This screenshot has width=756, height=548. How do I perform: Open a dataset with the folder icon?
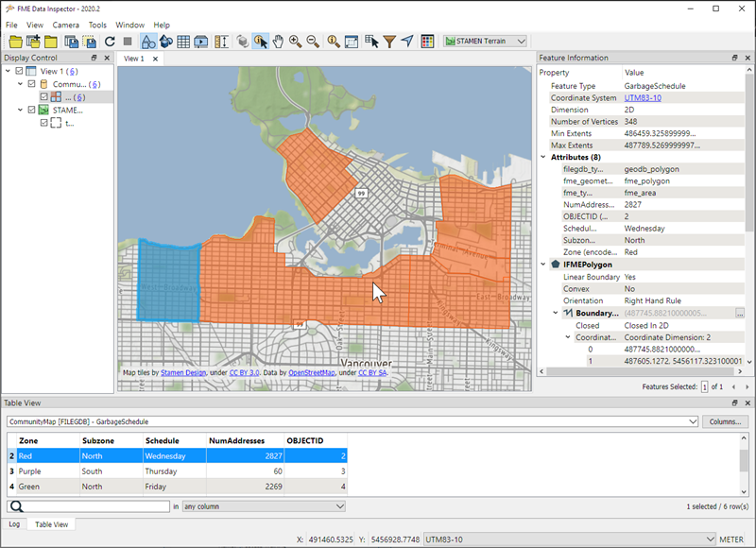point(13,41)
